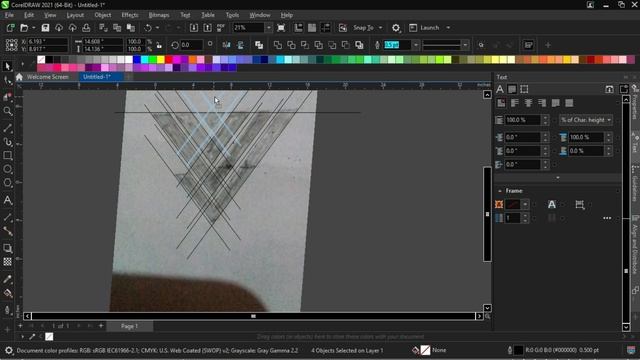Open frame background color dropdown
This screenshot has height=360, width=640.
(525, 204)
